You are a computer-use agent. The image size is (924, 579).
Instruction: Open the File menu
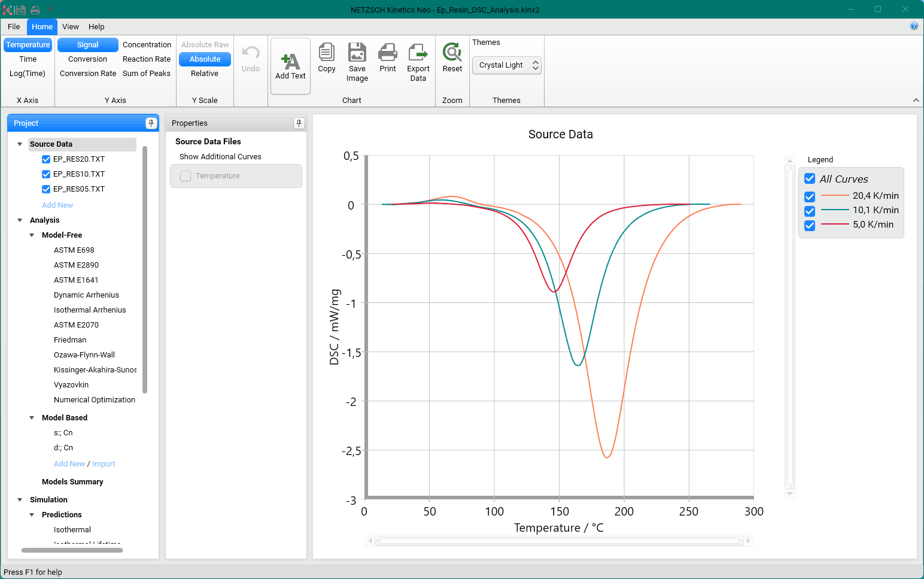(x=14, y=27)
